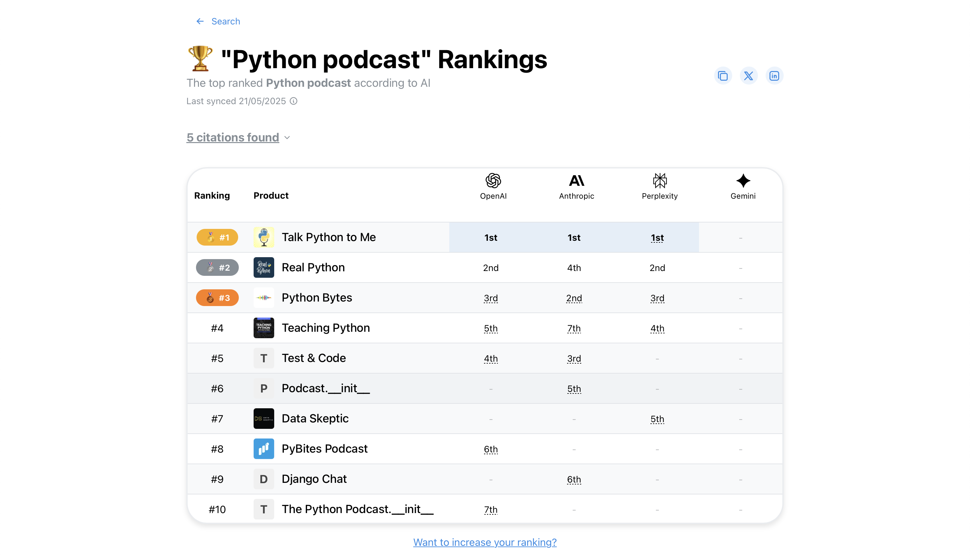Click the PyBites Podcast chart icon
Image resolution: width=970 pixels, height=560 pixels.
264,448
